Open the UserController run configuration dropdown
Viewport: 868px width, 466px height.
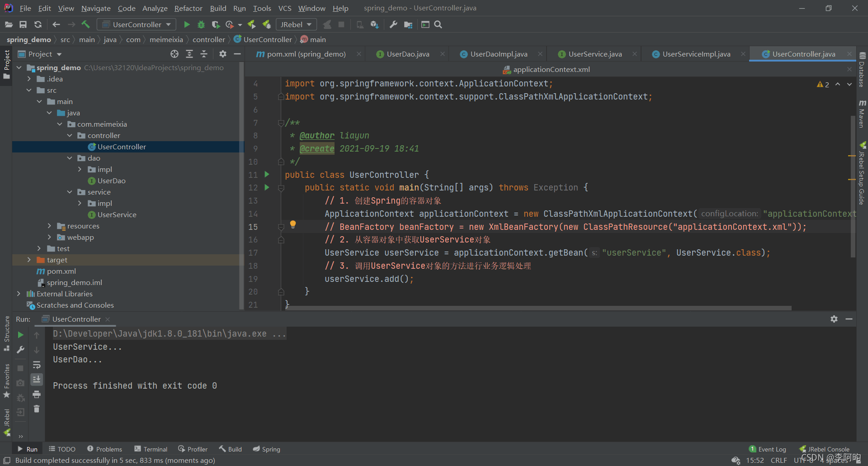[x=137, y=24]
